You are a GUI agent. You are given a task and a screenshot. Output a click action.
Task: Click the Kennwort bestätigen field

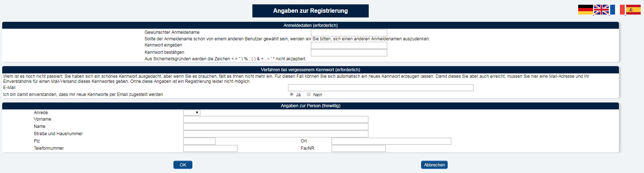coord(349,53)
